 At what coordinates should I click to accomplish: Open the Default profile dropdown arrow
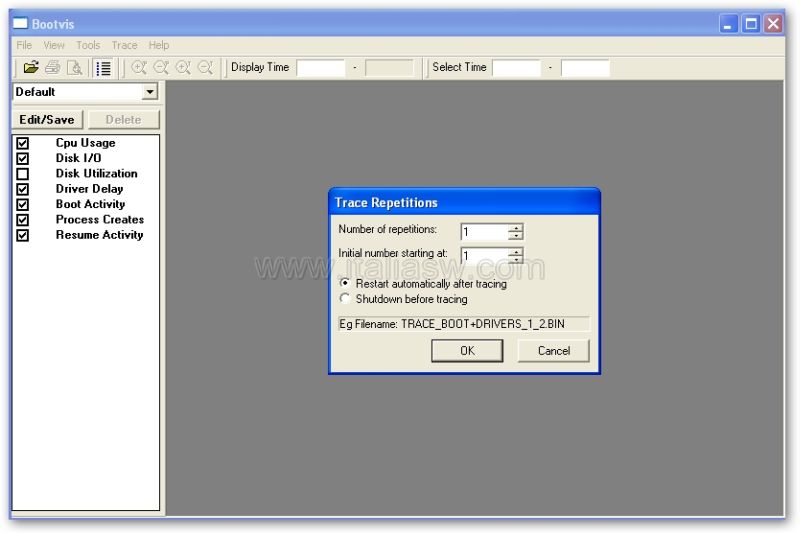pyautogui.click(x=149, y=92)
